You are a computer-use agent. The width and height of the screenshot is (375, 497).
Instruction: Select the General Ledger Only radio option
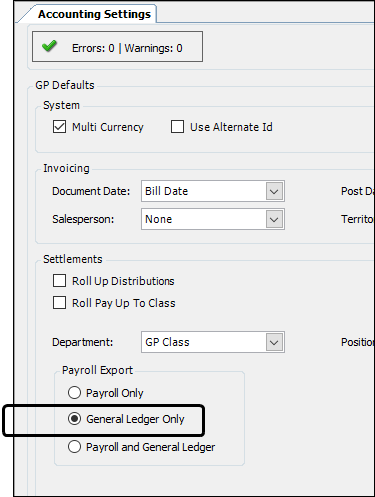coord(74,419)
